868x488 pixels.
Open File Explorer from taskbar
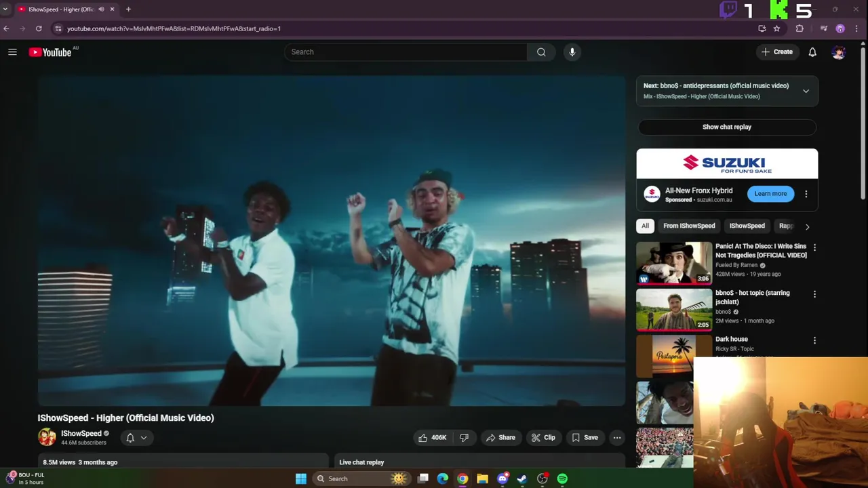482,479
